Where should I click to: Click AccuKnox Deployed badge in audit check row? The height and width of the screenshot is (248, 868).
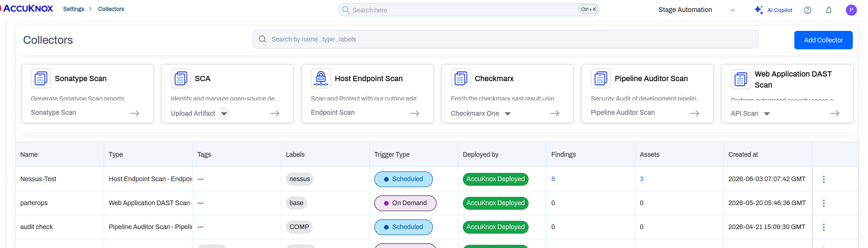[x=495, y=227]
